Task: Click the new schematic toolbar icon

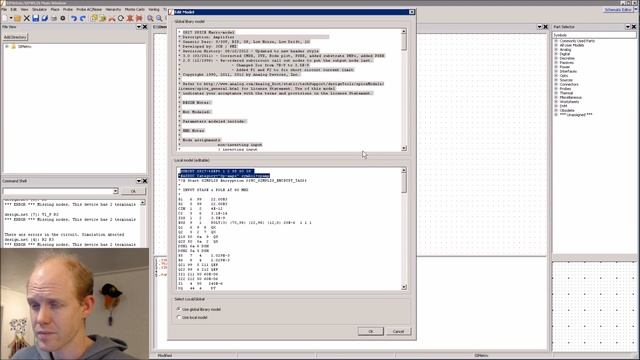Action: pos(5,18)
